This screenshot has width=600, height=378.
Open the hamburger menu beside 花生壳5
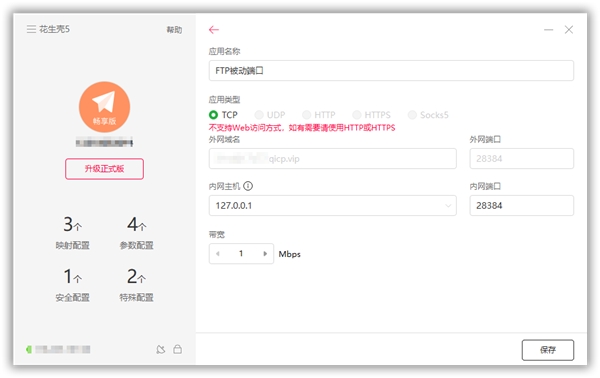click(x=31, y=29)
